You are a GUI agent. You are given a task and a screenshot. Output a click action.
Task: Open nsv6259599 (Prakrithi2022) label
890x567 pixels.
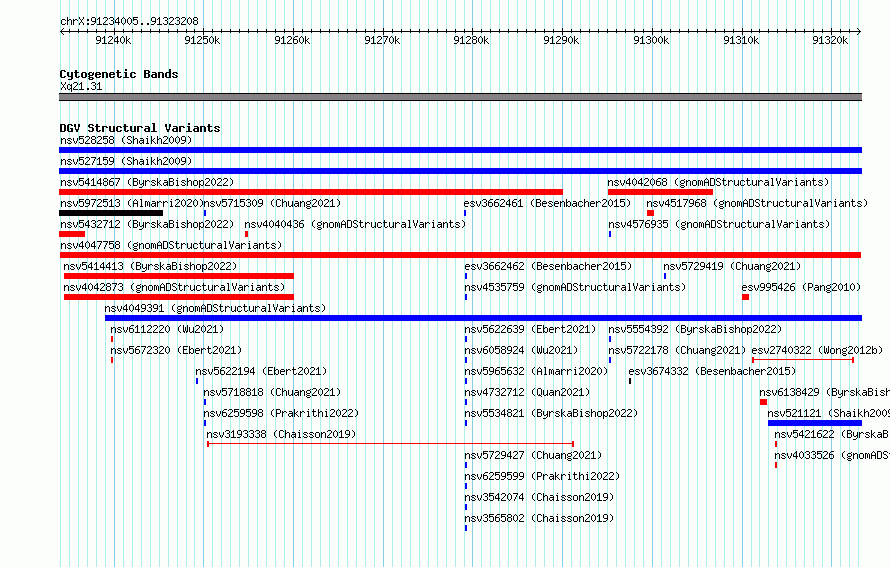click(542, 476)
